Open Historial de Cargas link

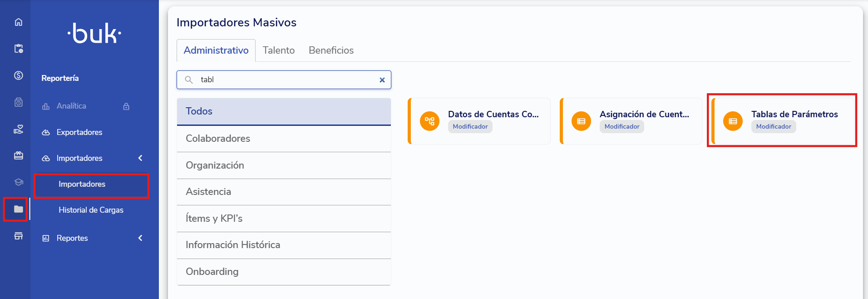[91, 210]
